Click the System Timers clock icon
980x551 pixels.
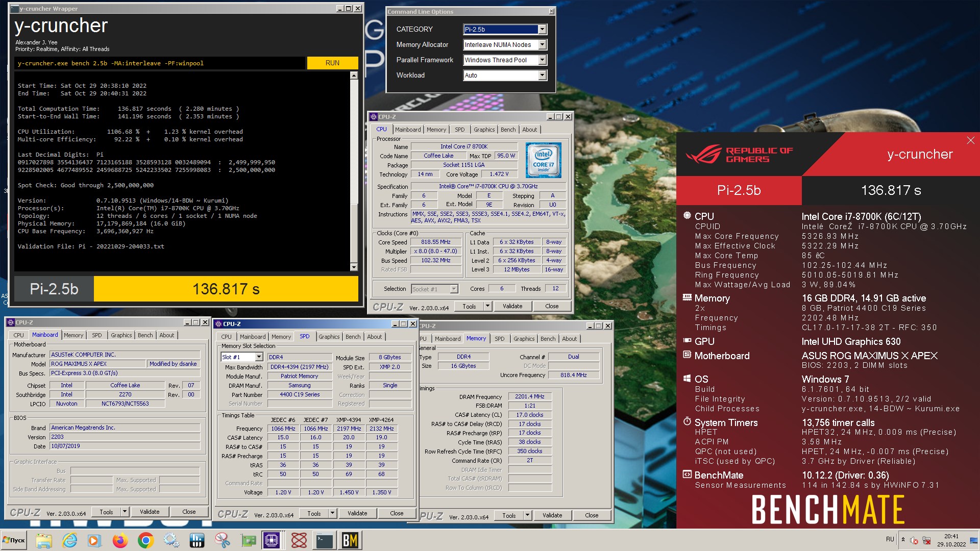coord(687,421)
